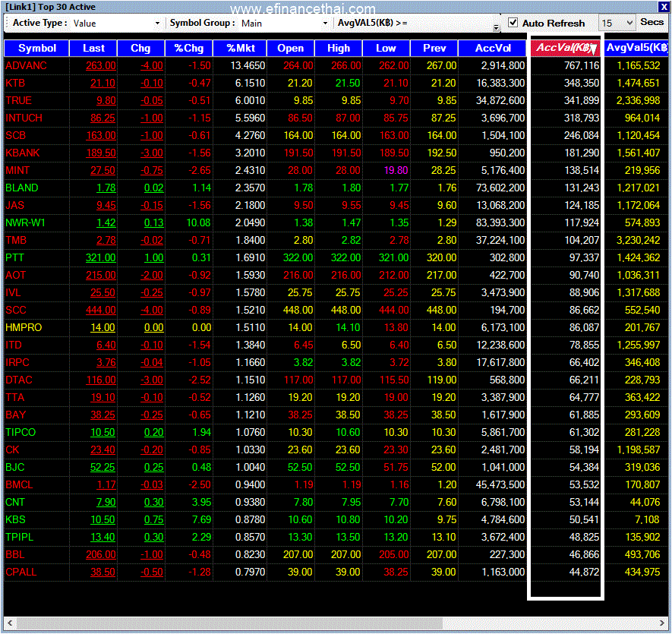Sort by the Last column header
Image resolution: width=672 pixels, height=634 pixels.
coord(93,48)
